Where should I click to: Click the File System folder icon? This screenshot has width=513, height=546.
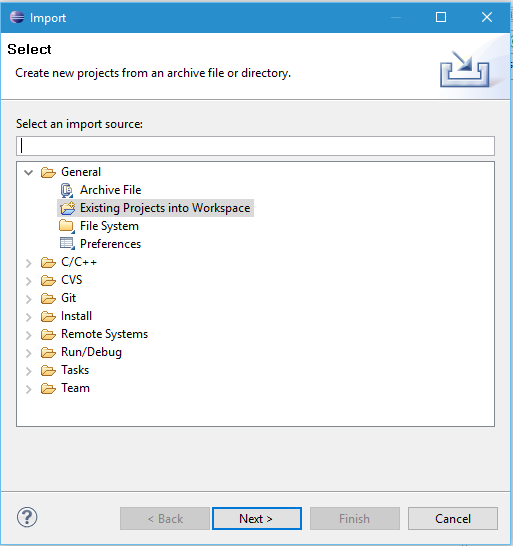pos(67,226)
